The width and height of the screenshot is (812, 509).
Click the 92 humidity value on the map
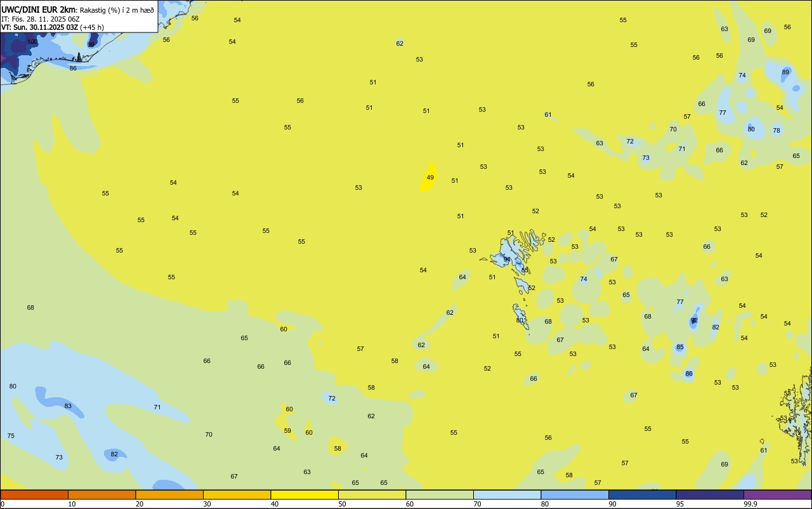[694, 321]
